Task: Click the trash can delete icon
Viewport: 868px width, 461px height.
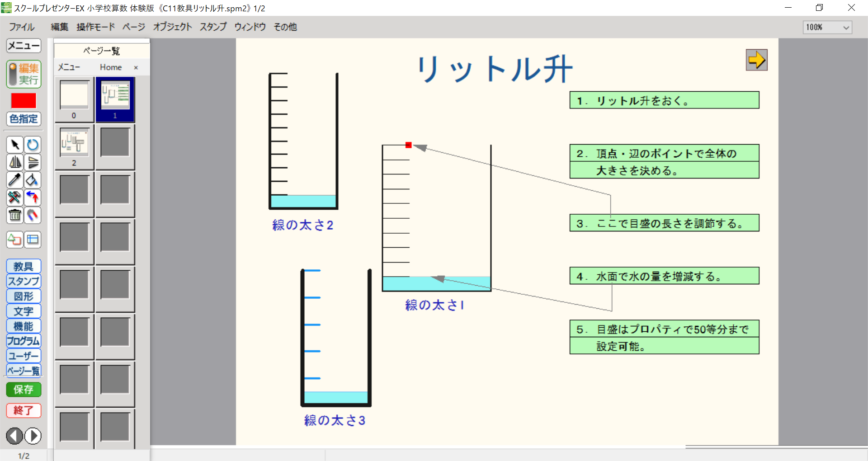Action: [x=15, y=215]
